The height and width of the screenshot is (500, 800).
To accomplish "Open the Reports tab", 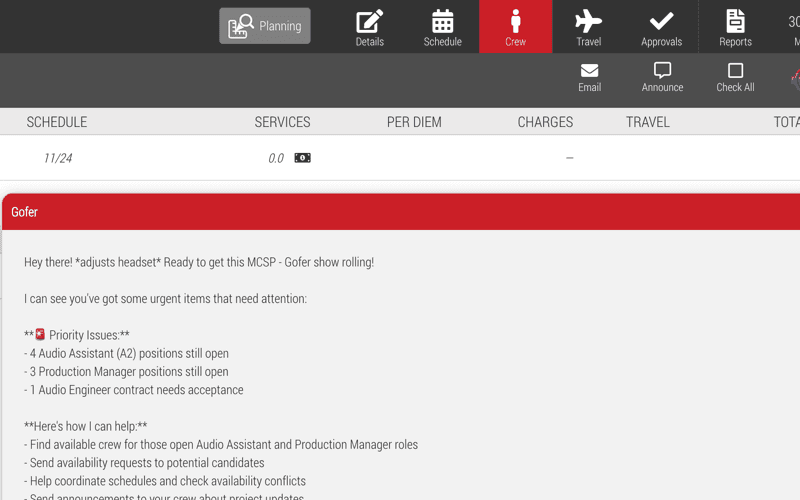I will click(735, 27).
